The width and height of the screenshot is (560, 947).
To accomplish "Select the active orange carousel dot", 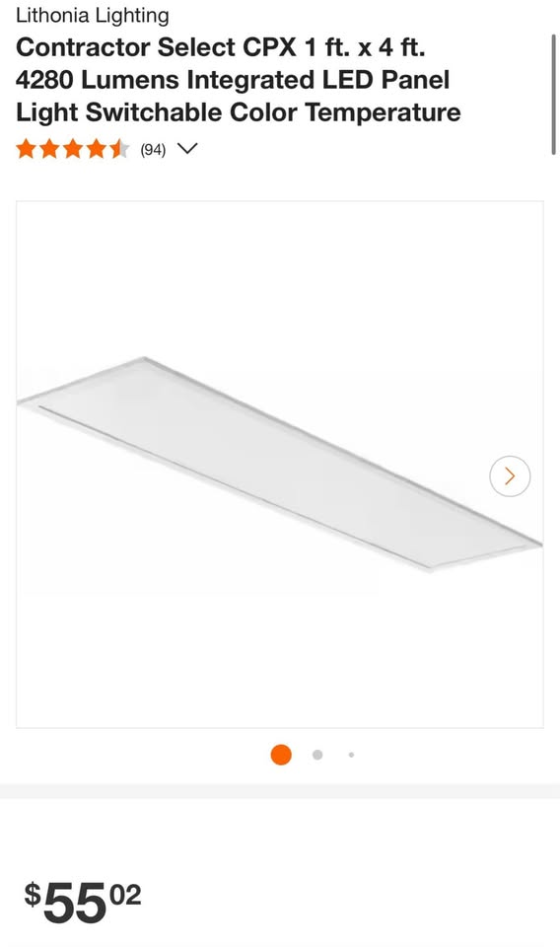I will (x=281, y=755).
